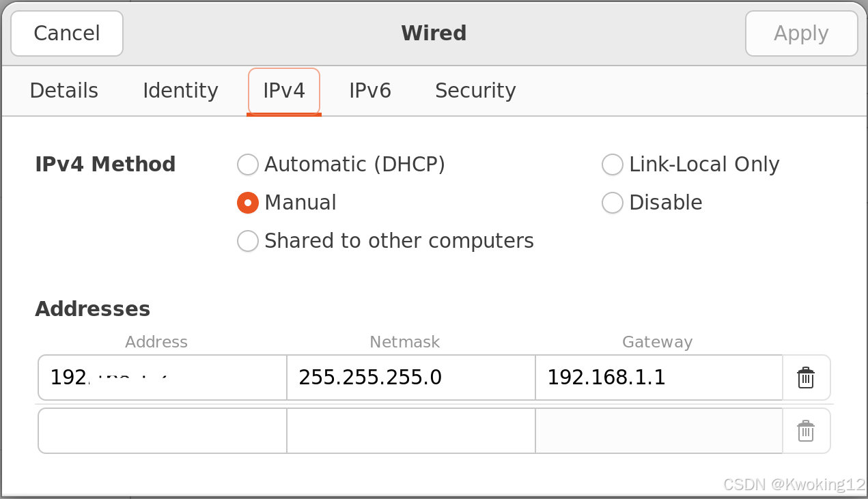Switch to the IPv6 tab

[x=370, y=91]
